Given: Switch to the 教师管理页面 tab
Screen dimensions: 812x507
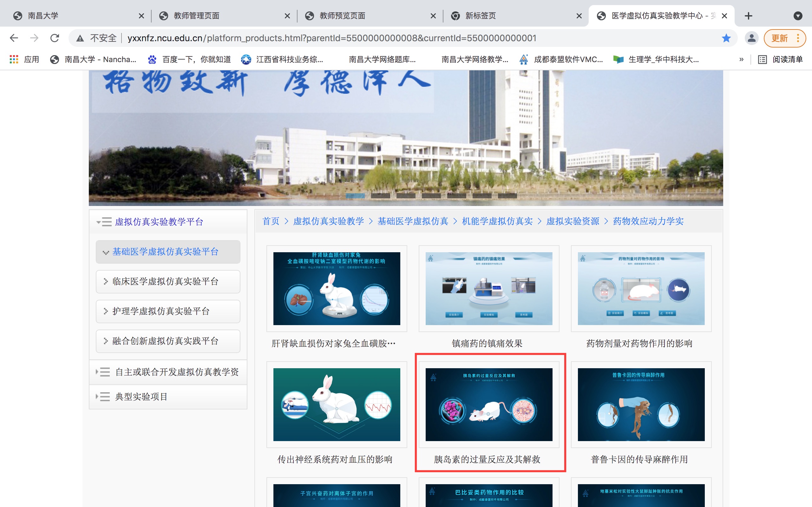Looking at the screenshot, I should click(x=196, y=16).
